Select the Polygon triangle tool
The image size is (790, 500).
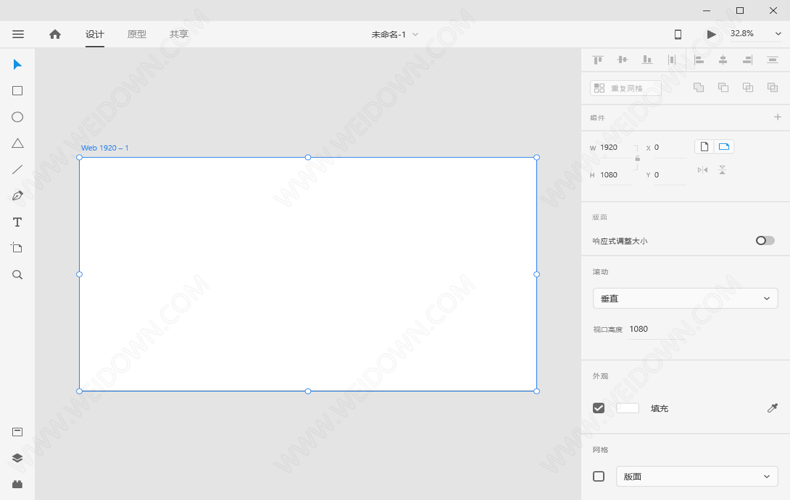tap(18, 143)
